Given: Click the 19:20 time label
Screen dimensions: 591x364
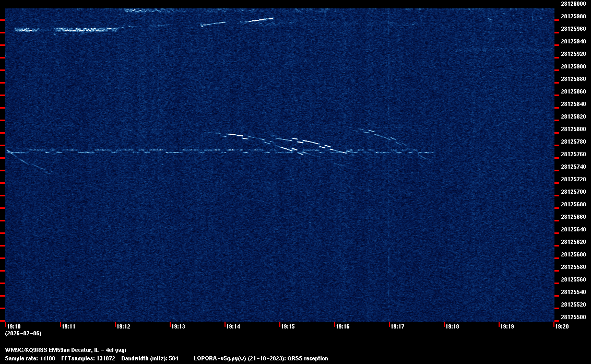Looking at the screenshot, I should 562,326.
